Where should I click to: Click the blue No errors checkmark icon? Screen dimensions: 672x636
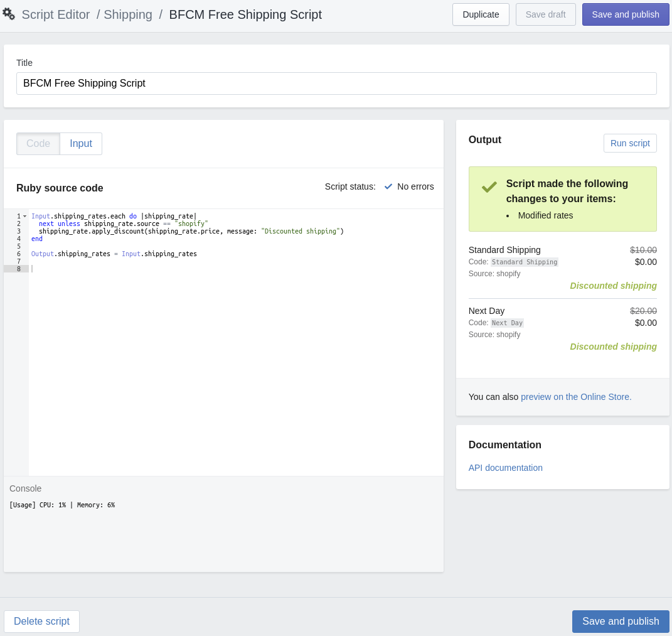pyautogui.click(x=388, y=186)
